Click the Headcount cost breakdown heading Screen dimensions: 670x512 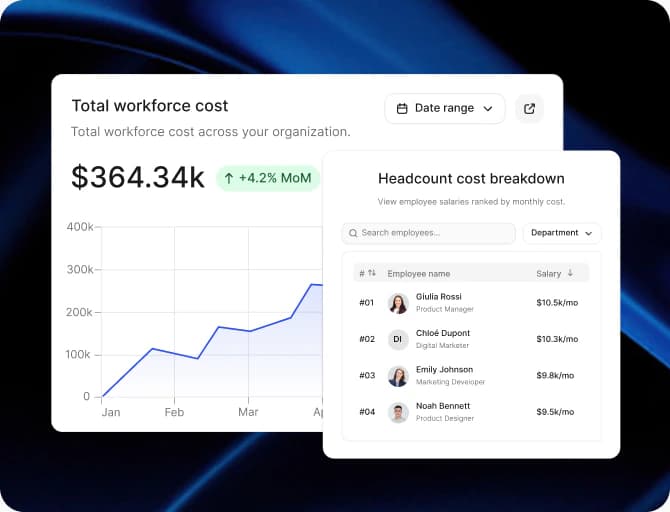(471, 179)
